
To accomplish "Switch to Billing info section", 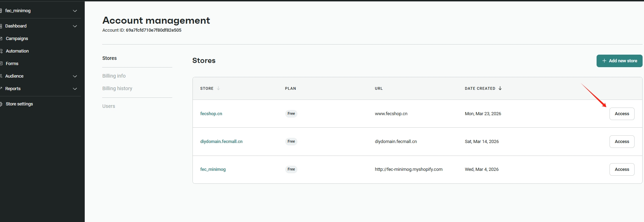I will [114, 76].
